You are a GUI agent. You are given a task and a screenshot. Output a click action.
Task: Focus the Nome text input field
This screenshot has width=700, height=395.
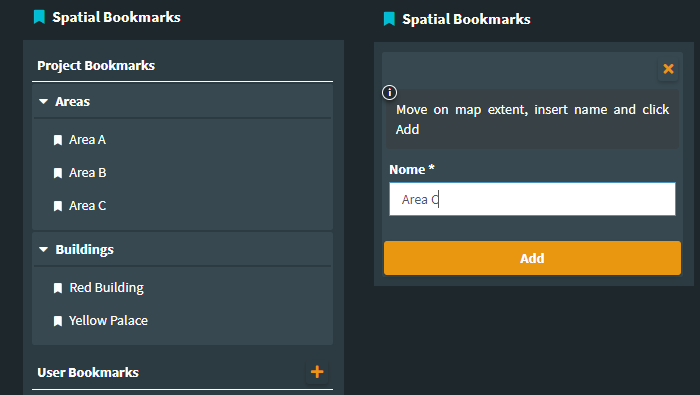[532, 199]
